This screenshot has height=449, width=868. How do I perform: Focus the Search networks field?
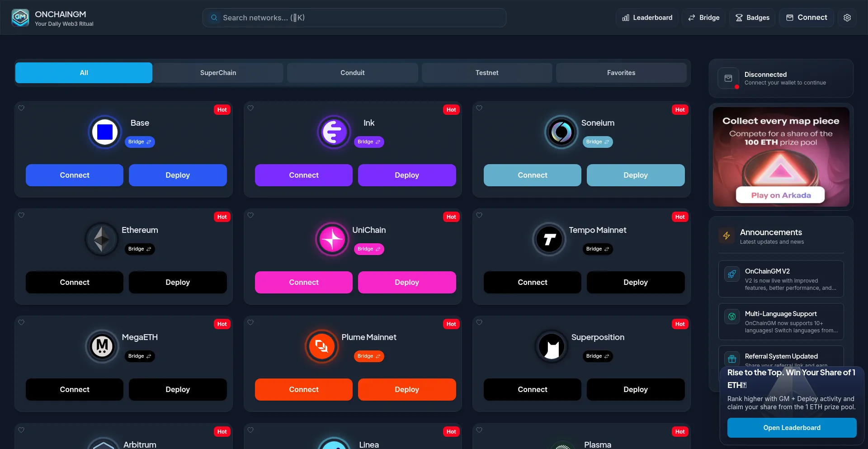pyautogui.click(x=354, y=18)
